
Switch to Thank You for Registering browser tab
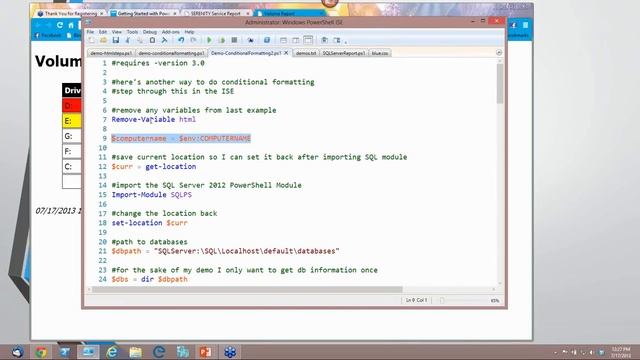click(x=70, y=13)
